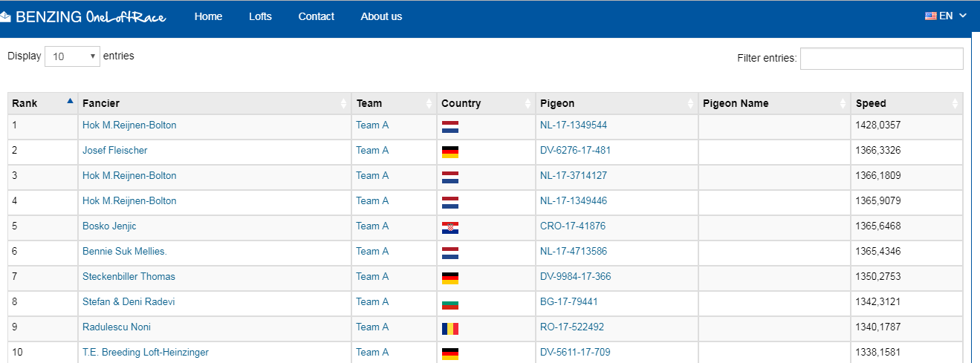
Task: Open the Lofts menu item
Action: coord(260,16)
